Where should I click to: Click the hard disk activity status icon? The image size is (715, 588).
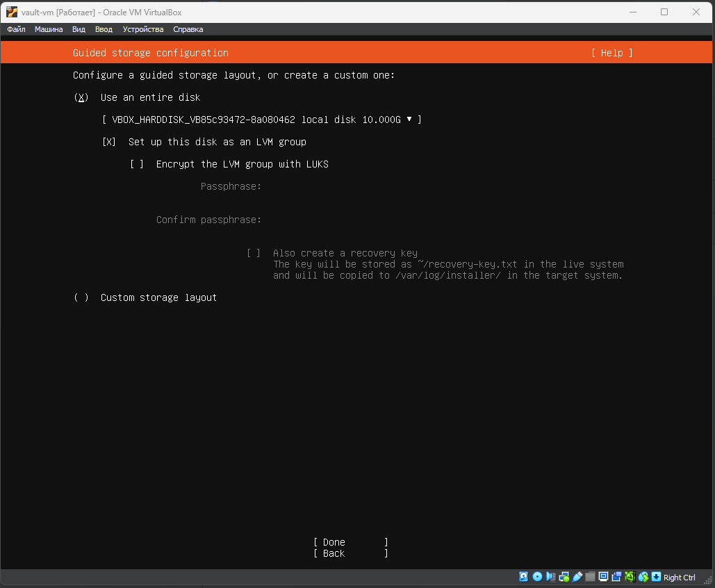[523, 577]
